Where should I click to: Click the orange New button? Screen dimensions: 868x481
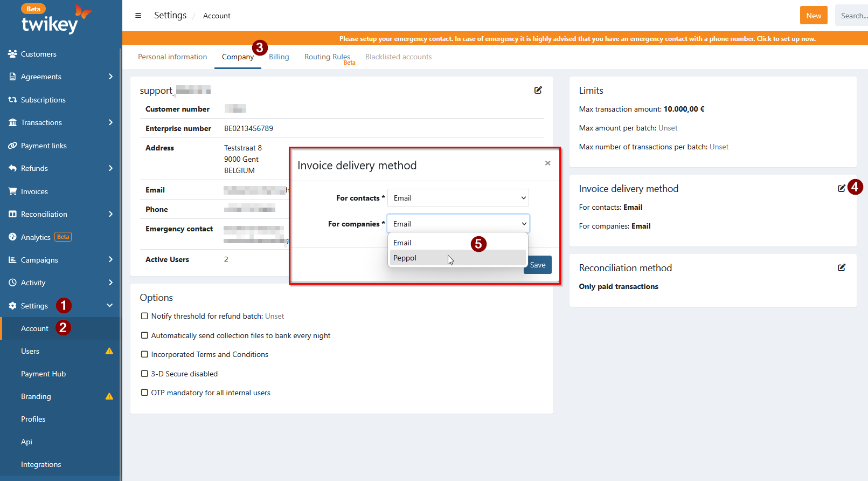pyautogui.click(x=813, y=16)
